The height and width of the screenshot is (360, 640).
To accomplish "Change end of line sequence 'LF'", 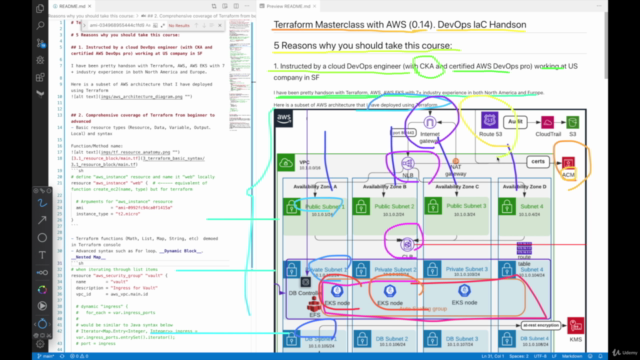I will 554,356.
